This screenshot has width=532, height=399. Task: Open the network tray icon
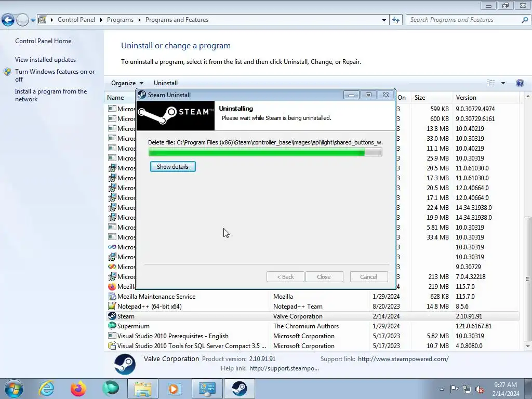click(x=467, y=389)
